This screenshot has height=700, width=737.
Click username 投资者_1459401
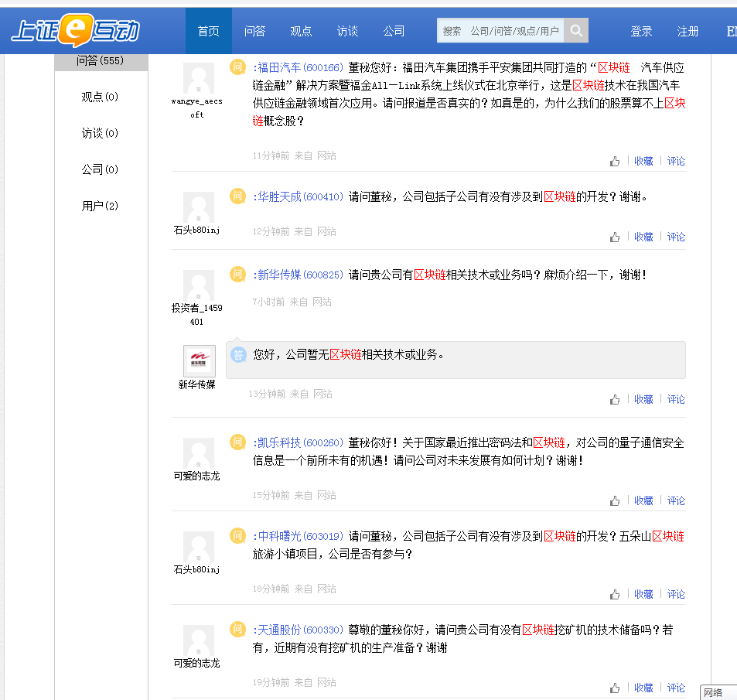[x=197, y=315]
